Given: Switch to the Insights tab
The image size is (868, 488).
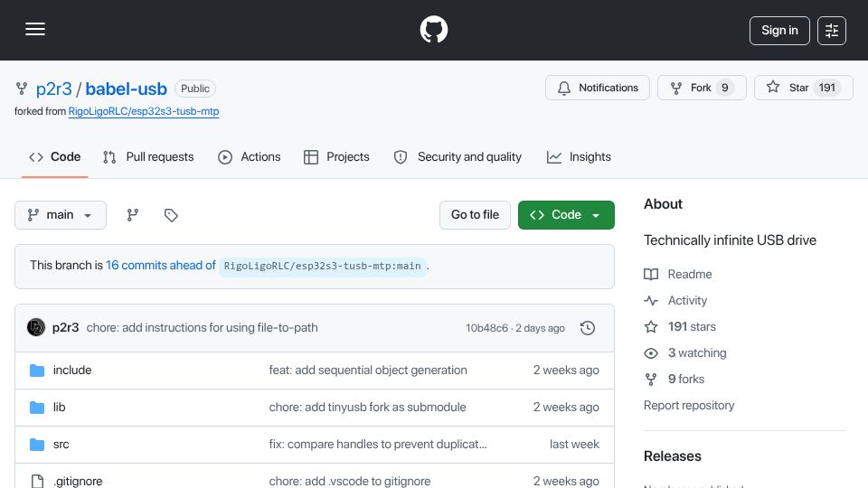Looking at the screenshot, I should tap(579, 157).
